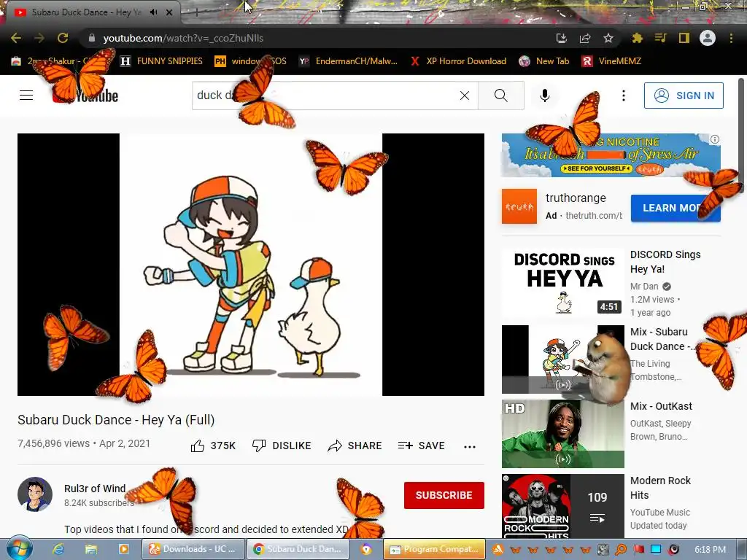Click the magnifier tray icon

621,550
